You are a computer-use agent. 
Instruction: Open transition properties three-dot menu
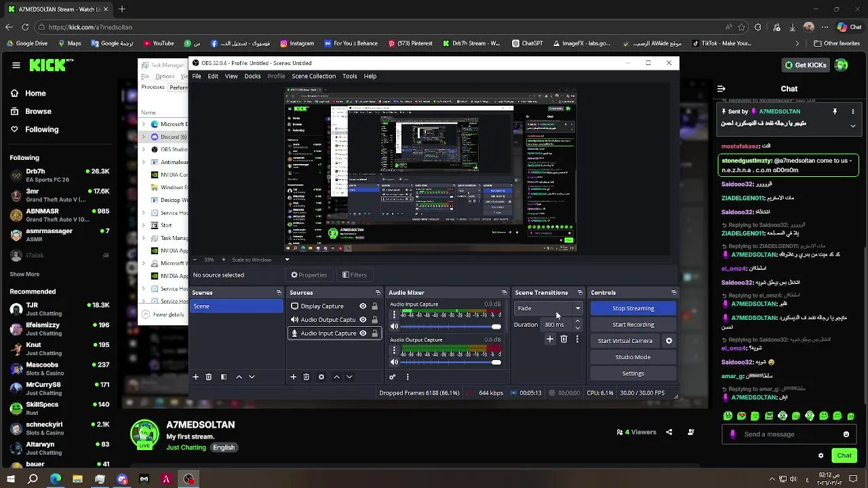[x=577, y=339]
